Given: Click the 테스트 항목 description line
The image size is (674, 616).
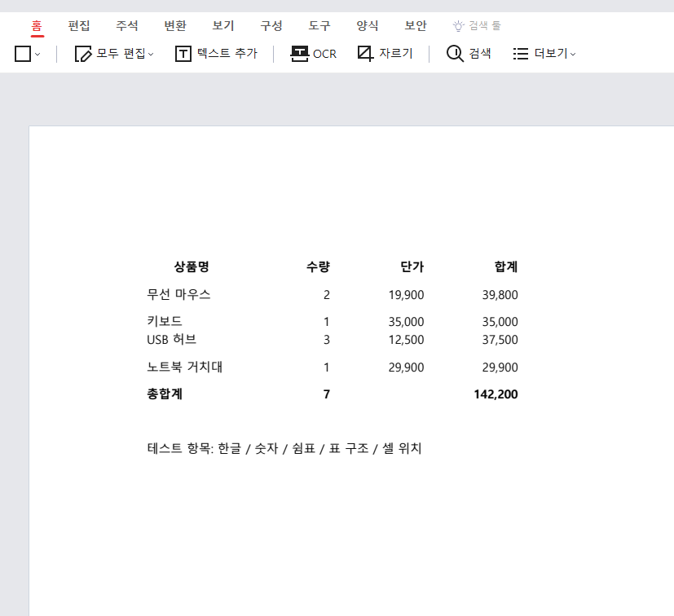Looking at the screenshot, I should 284,448.
